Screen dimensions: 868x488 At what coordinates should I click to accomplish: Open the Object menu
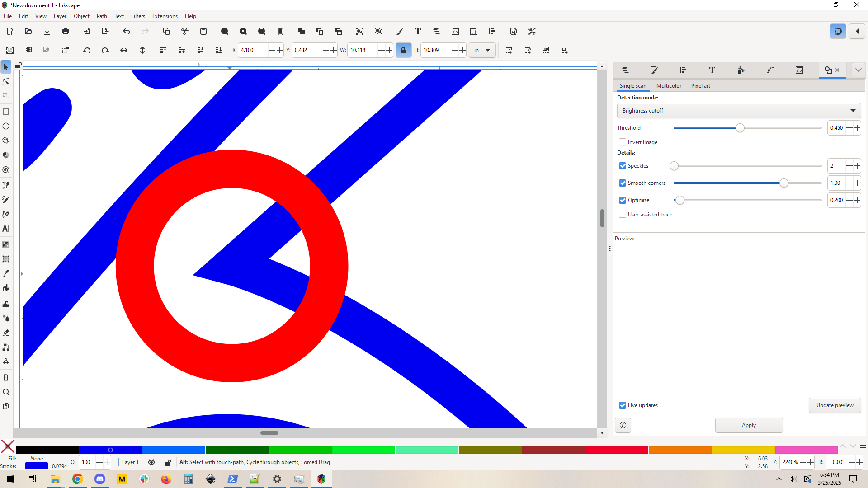(81, 16)
